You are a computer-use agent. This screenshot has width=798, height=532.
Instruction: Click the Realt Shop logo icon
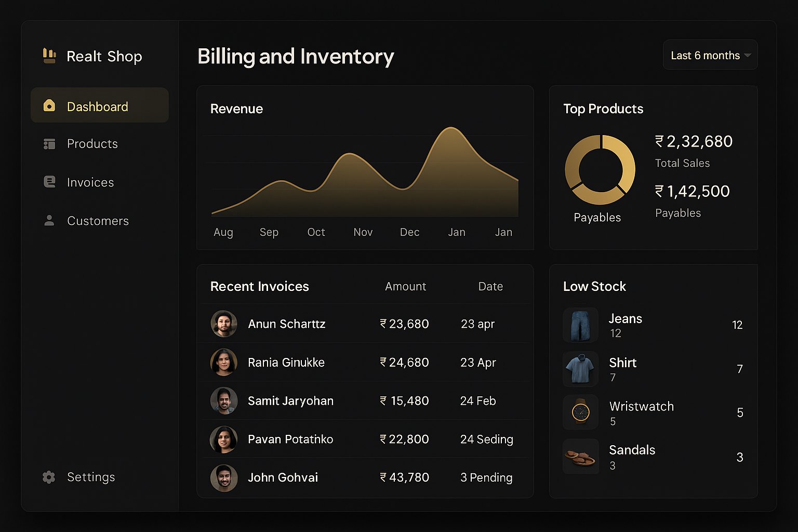[49, 56]
